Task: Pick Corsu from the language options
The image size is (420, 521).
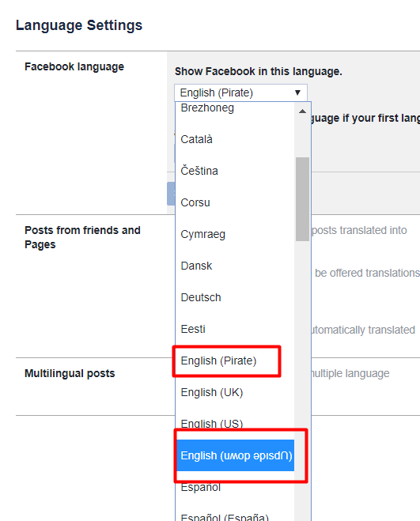Action: [235, 202]
